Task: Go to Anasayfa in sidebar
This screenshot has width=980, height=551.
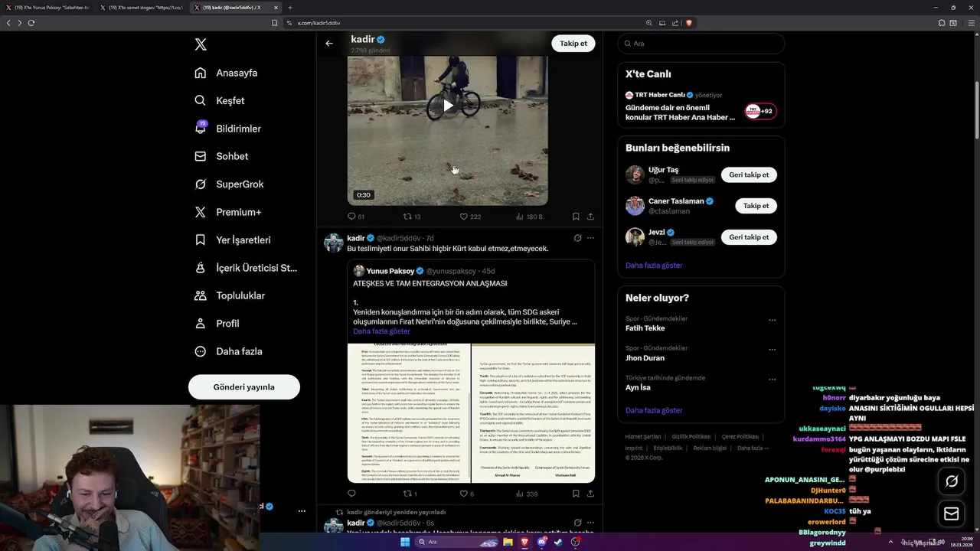Action: pyautogui.click(x=226, y=73)
